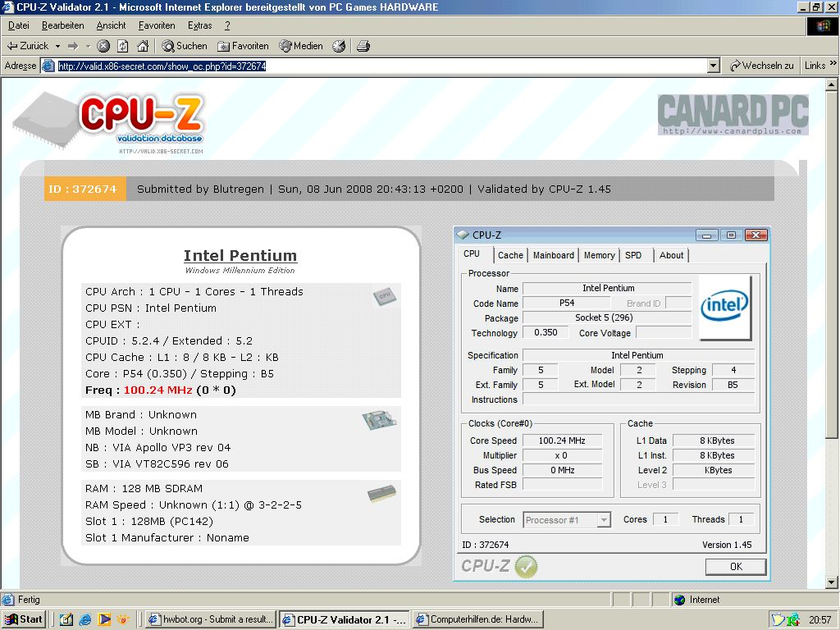This screenshot has height=630, width=840.
Task: Click the vertical scrollbar thumb
Action: tap(832, 264)
